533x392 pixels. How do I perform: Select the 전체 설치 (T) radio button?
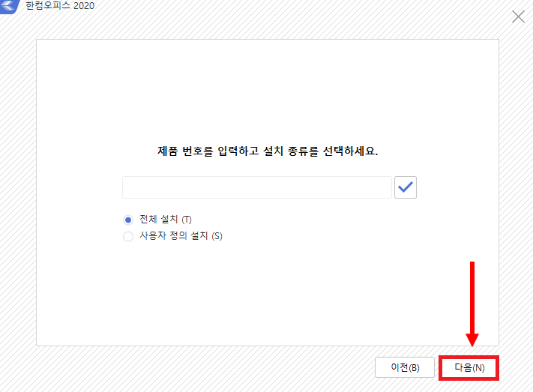pos(128,220)
